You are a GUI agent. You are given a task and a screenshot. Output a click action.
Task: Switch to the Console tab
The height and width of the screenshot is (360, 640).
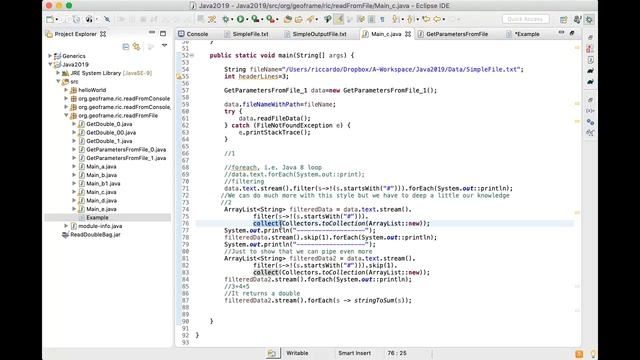tap(193, 34)
